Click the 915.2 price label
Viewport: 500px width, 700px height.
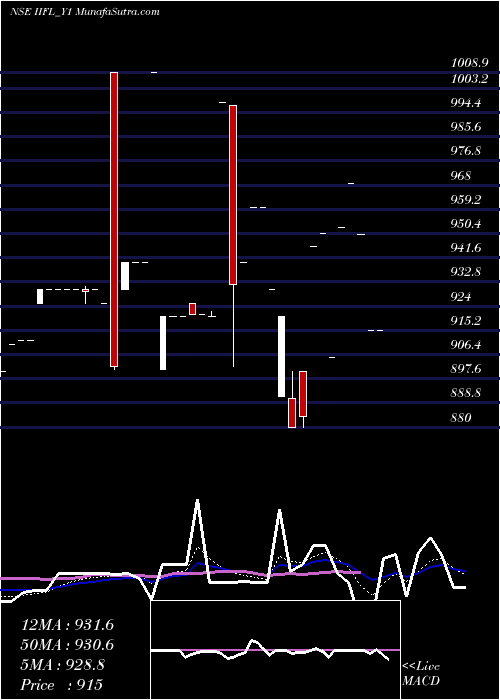coord(467,321)
